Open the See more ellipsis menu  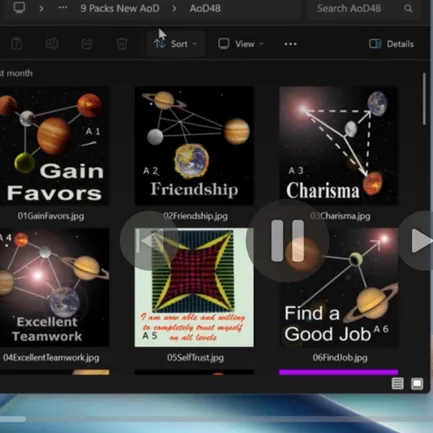(290, 44)
